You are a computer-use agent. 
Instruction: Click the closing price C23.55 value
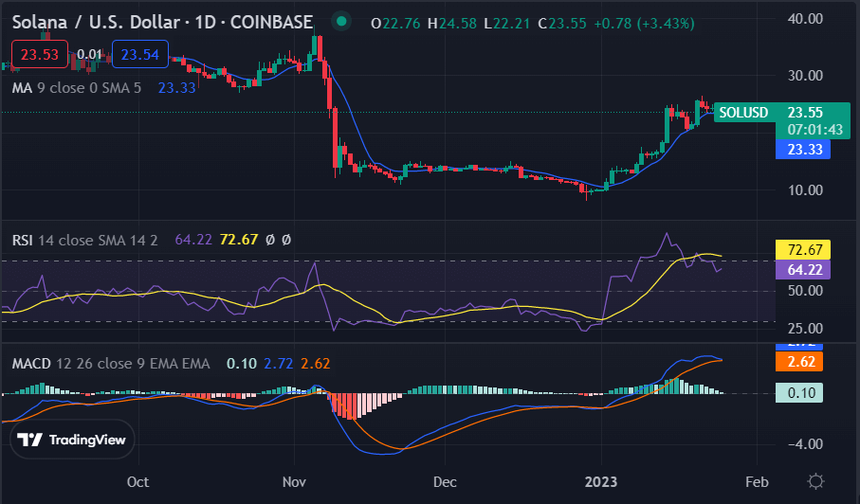click(x=562, y=24)
